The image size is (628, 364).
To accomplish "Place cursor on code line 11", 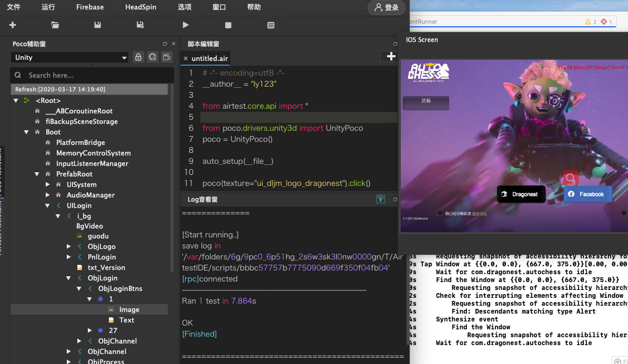I will (286, 183).
